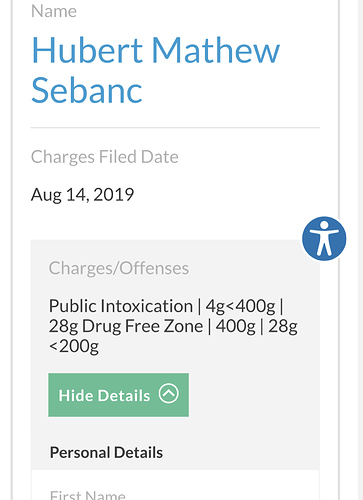Click the 4g<400g charge text

tap(240, 306)
